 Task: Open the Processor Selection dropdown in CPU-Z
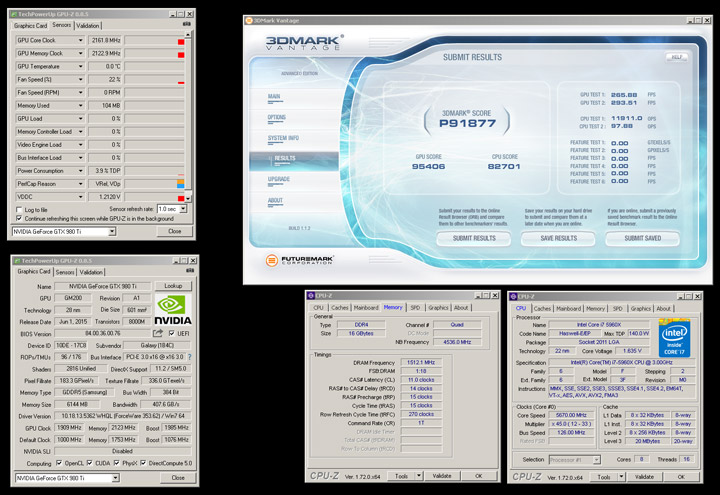596,459
